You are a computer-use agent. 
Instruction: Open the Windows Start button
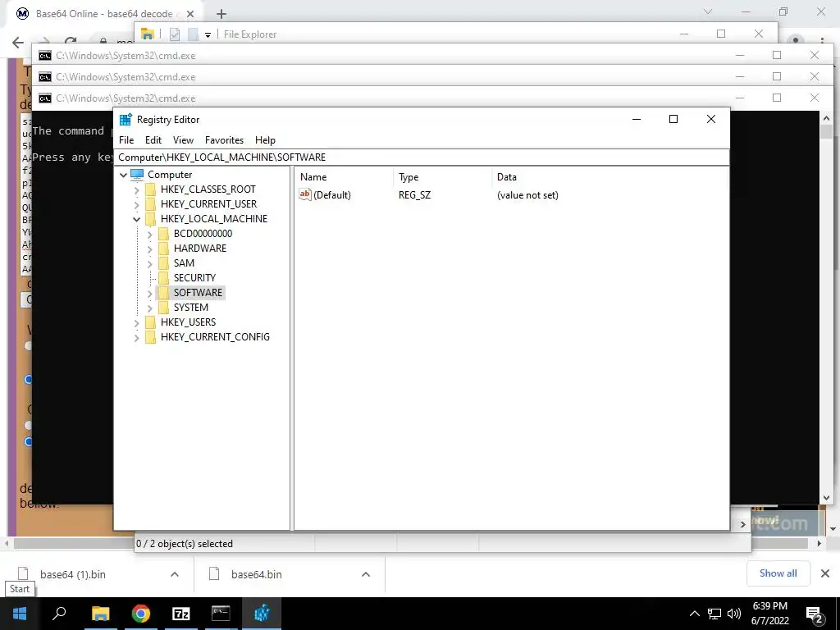pyautogui.click(x=20, y=614)
